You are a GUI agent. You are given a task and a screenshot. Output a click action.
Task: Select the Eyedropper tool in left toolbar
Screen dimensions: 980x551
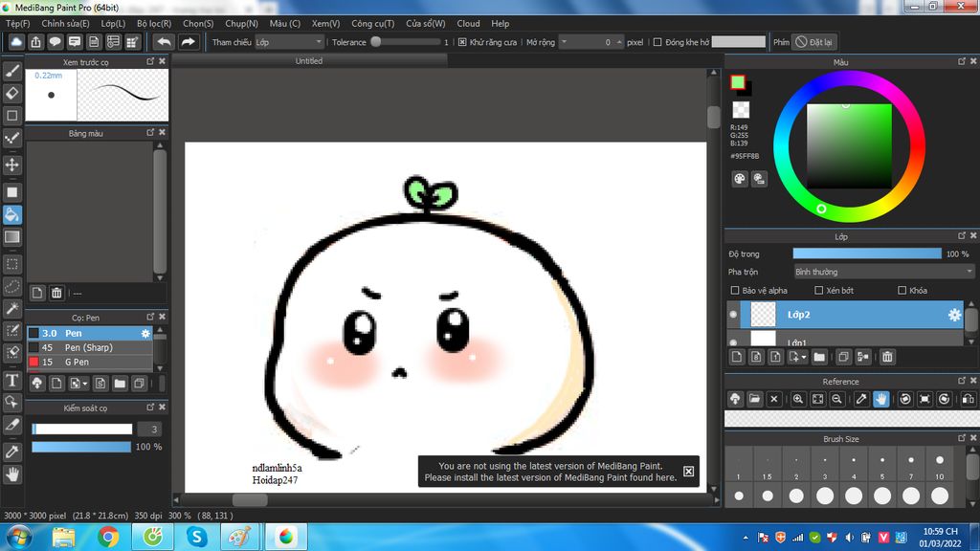[11, 452]
